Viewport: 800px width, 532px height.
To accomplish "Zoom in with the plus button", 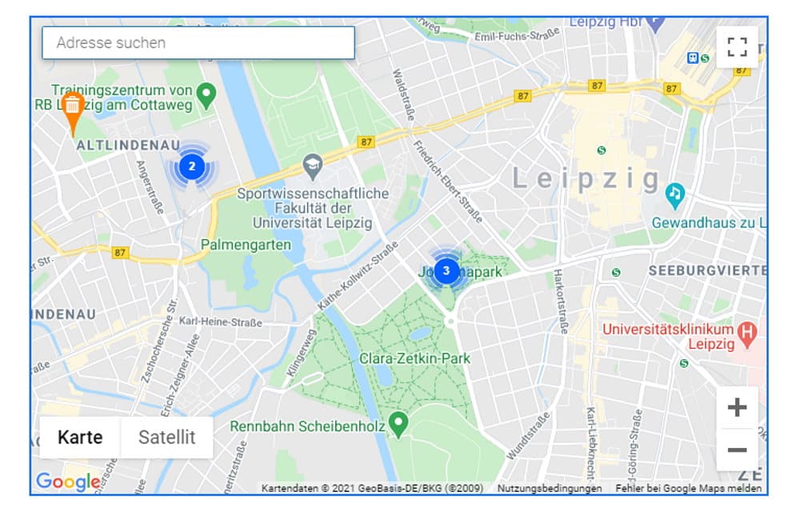I will (x=737, y=408).
